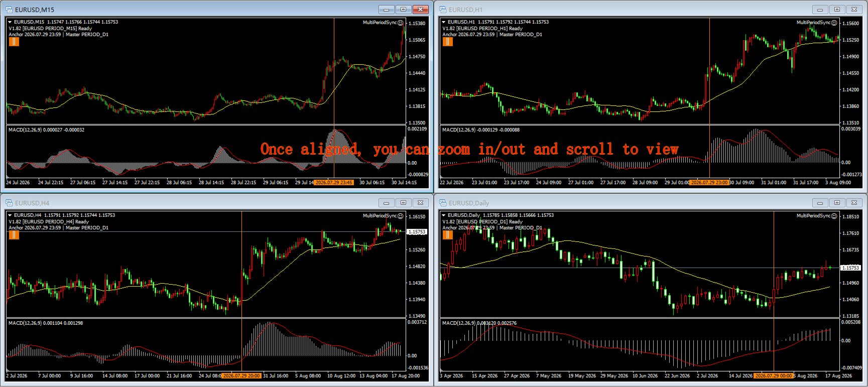The height and width of the screenshot is (387, 868).
Task: Maximize the EURUSD,H1 chart window
Action: tap(837, 10)
